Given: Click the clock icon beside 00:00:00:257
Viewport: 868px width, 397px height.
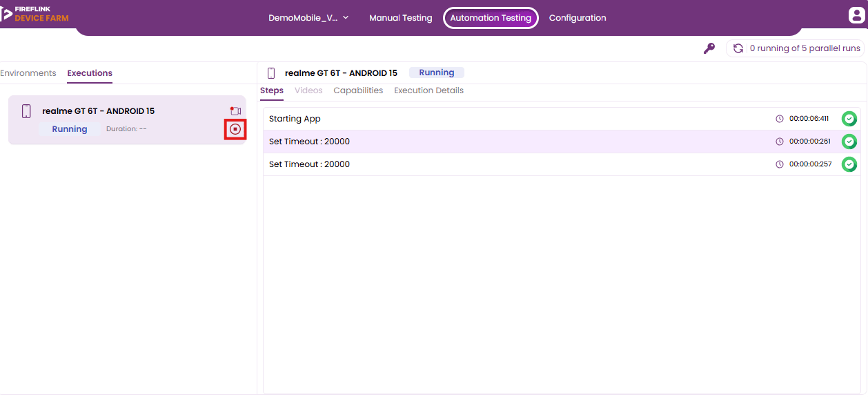Looking at the screenshot, I should tap(780, 164).
